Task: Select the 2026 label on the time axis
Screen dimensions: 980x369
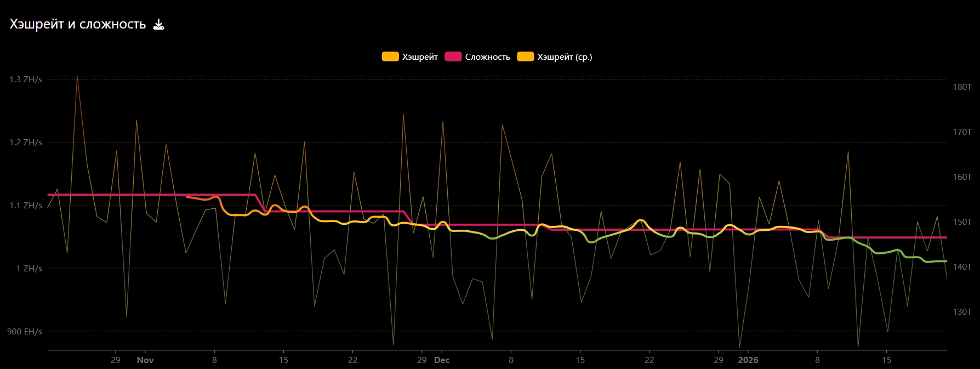Action: (748, 360)
